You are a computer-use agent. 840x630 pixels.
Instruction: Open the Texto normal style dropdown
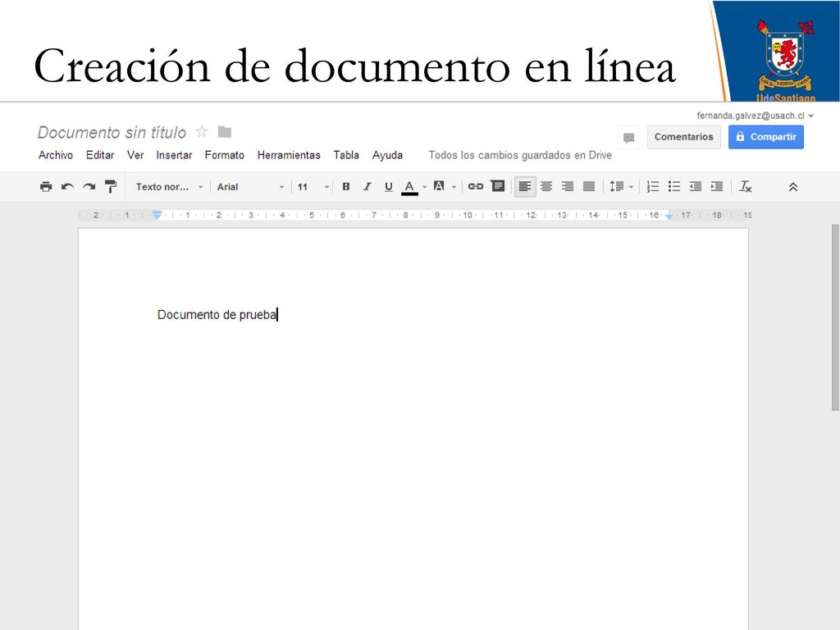tap(169, 186)
